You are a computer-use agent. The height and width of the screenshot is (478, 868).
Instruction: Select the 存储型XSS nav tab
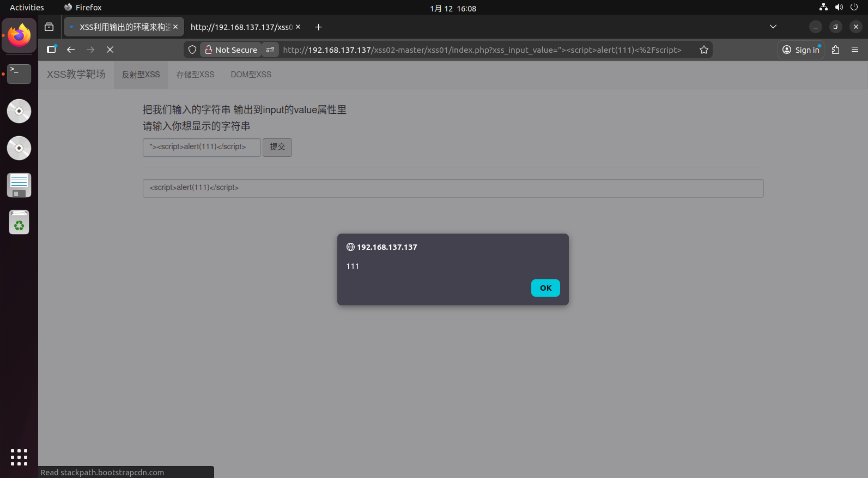(196, 75)
